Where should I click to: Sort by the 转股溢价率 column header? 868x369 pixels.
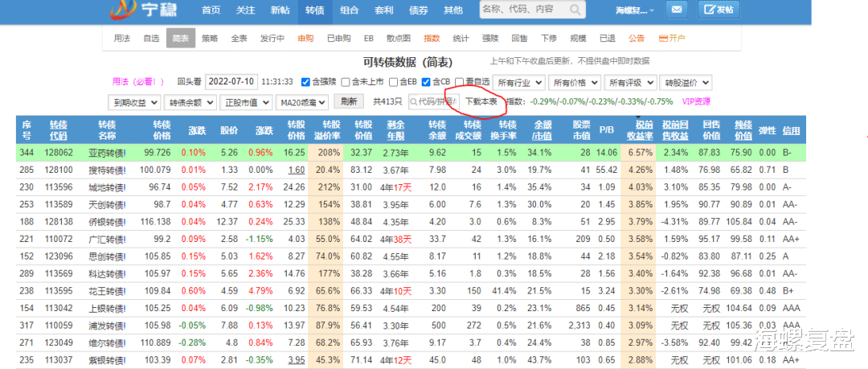coord(328,130)
